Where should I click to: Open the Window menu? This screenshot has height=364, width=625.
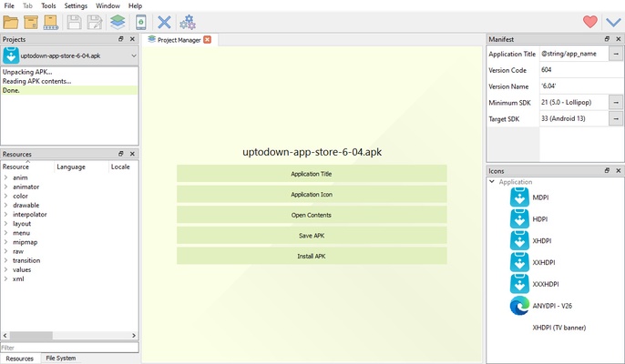[x=108, y=5]
